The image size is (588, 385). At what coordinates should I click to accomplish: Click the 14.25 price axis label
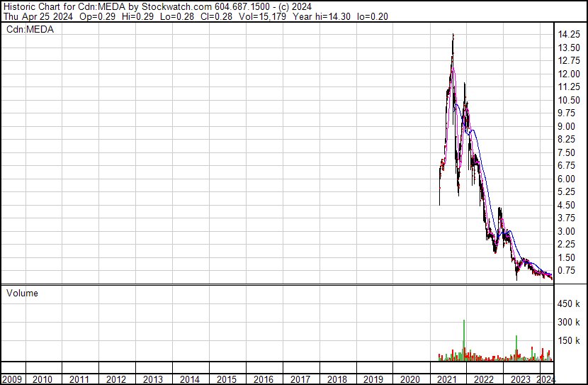pos(570,35)
